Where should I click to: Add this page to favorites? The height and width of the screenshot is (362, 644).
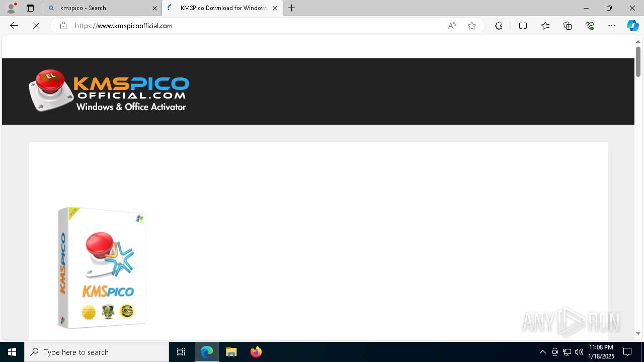471,26
